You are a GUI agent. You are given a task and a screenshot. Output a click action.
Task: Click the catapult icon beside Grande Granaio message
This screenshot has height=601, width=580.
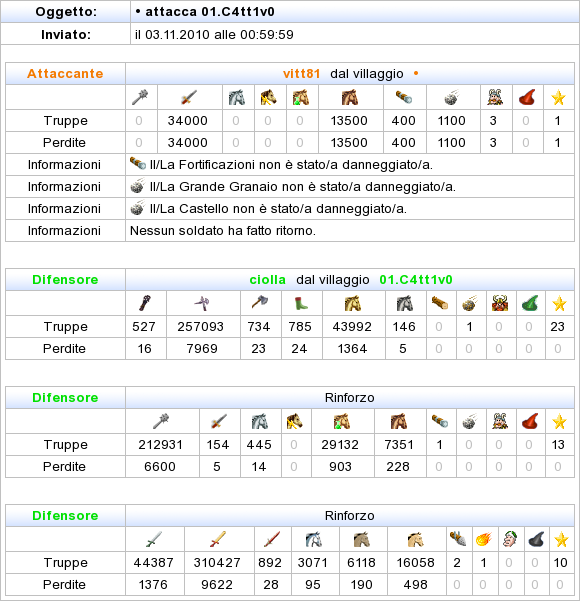click(138, 186)
